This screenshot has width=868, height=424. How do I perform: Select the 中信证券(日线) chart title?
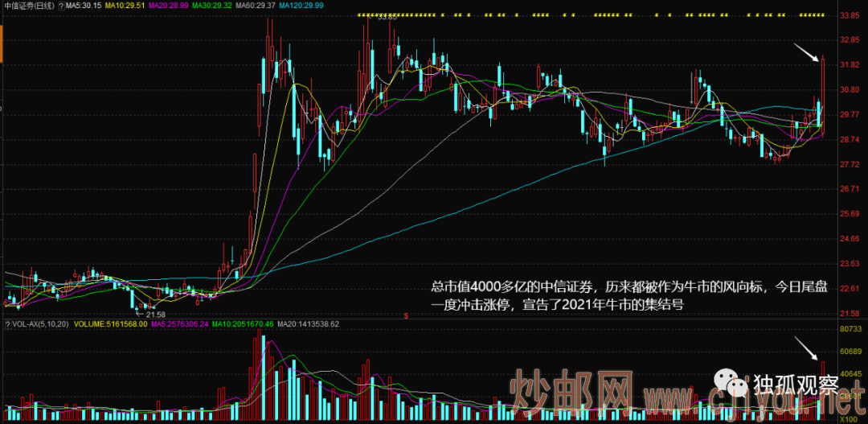(27, 5)
